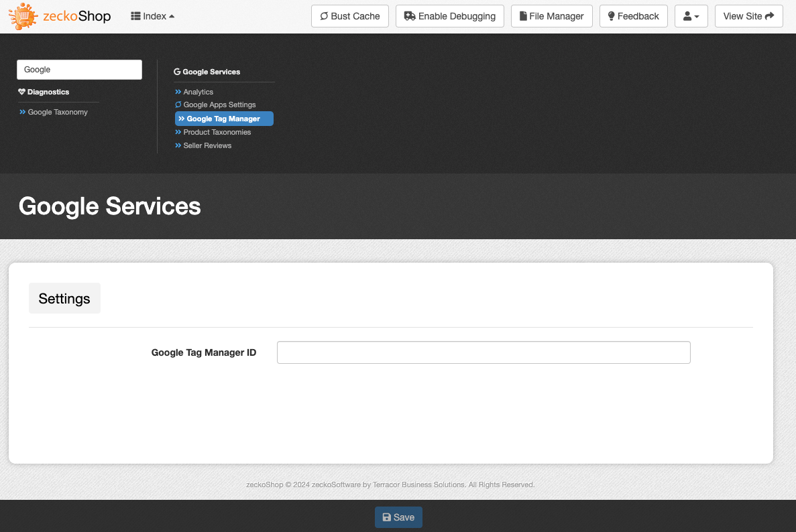The width and height of the screenshot is (796, 532).
Task: Open Google Taxonomy under Diagnostics
Action: point(58,112)
